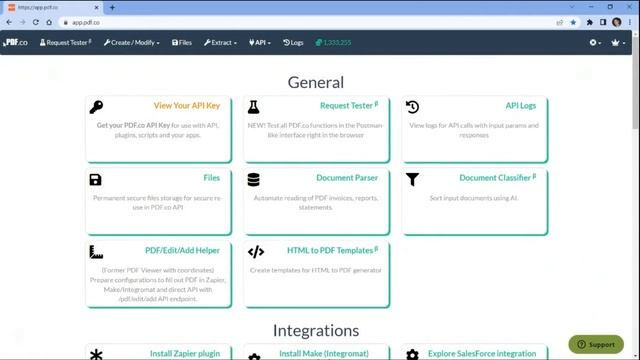Open tab search chevron in title bar
This screenshot has height=360, width=640.
(x=571, y=7)
